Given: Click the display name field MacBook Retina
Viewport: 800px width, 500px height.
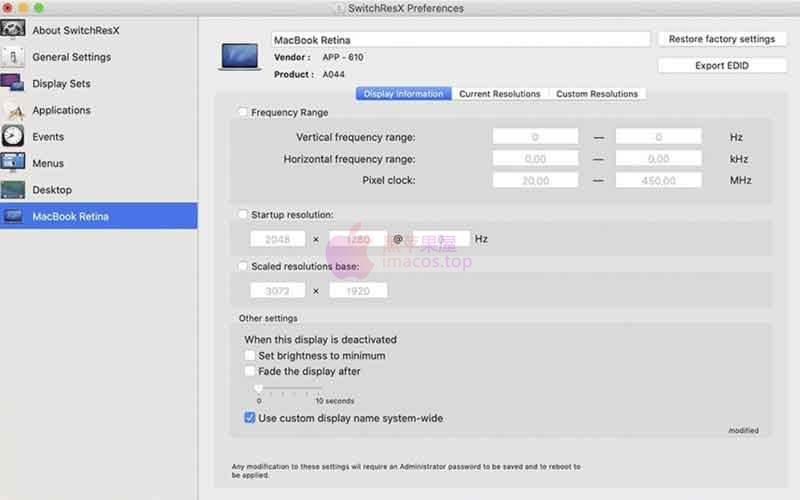Looking at the screenshot, I should coord(461,40).
